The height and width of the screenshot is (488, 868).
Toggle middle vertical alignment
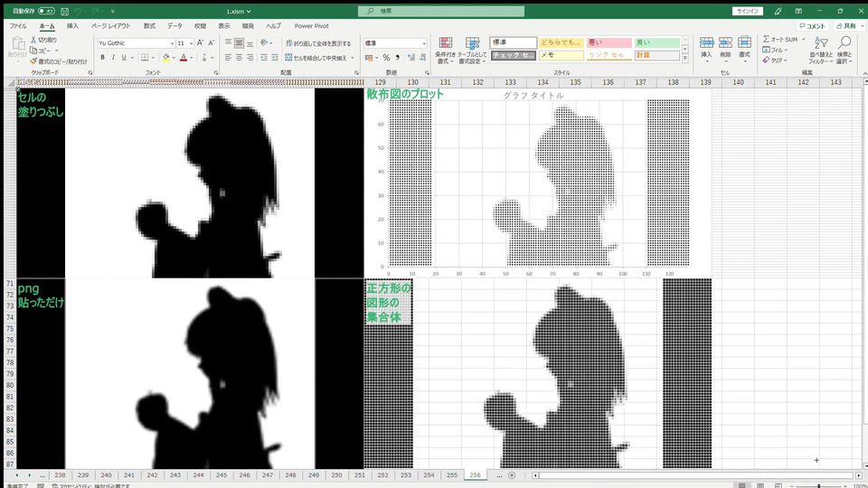239,42
